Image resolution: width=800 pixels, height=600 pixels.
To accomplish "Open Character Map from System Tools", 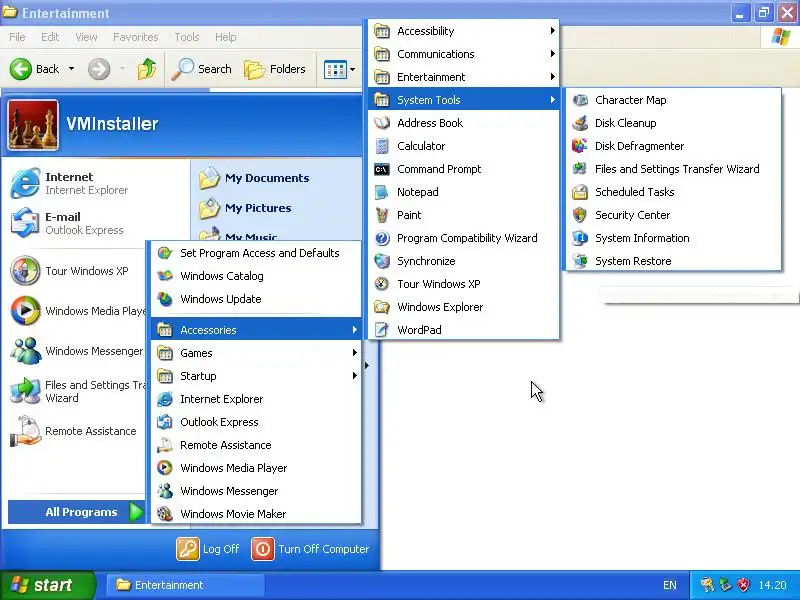I will 672,100.
